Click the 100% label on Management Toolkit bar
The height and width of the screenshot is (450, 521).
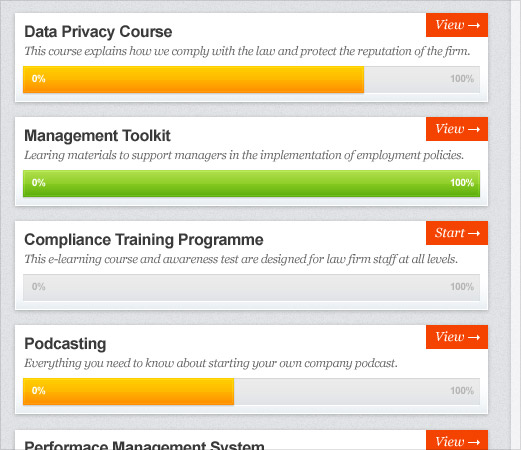pos(462,183)
